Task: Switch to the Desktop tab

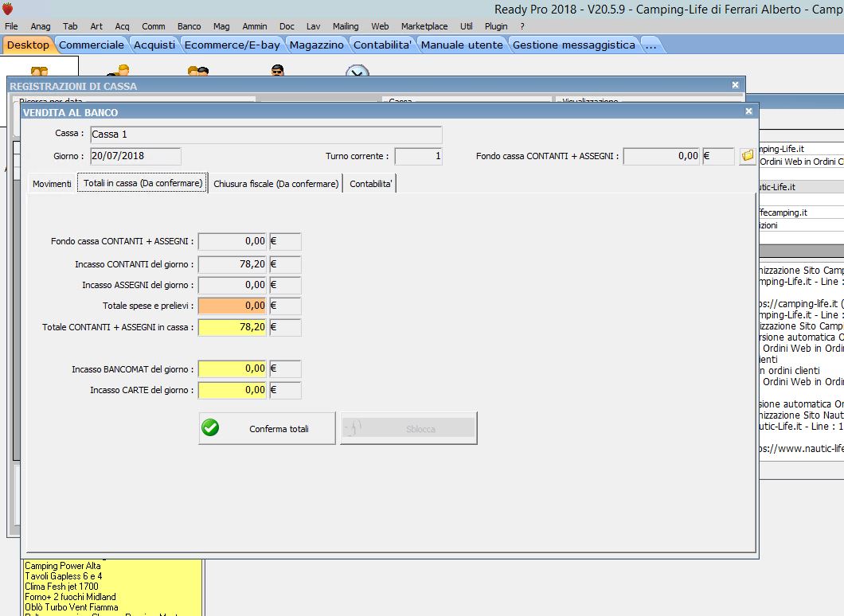Action: point(28,45)
